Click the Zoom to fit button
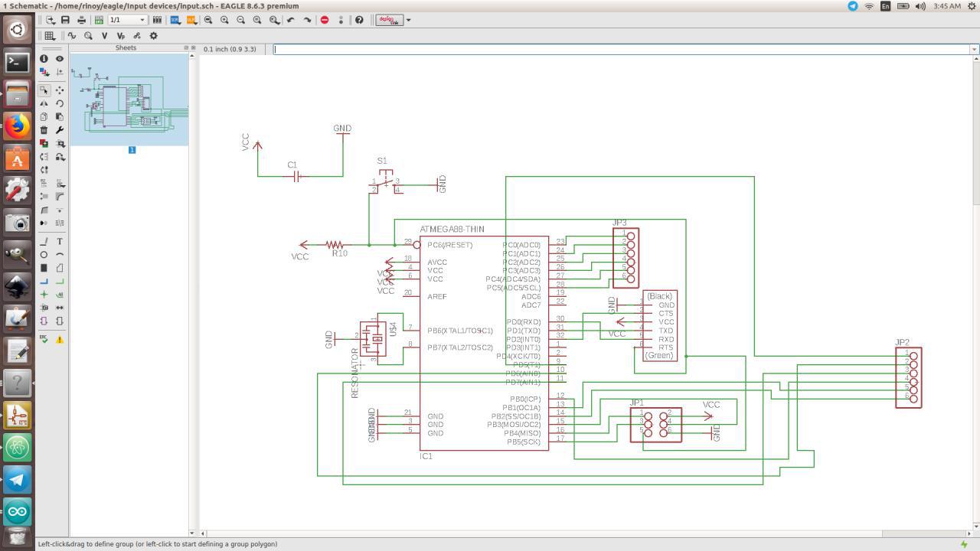The height and width of the screenshot is (551, 980). pyautogui.click(x=208, y=20)
